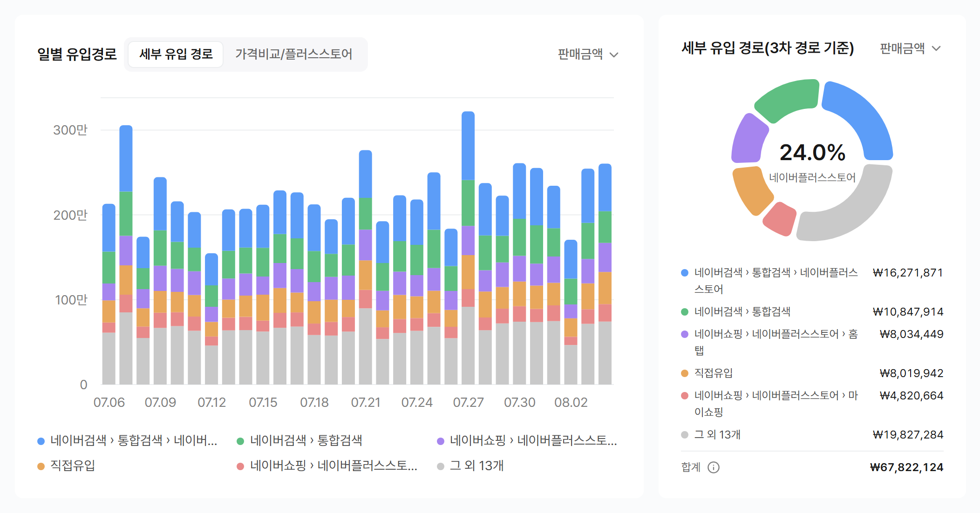Image resolution: width=980 pixels, height=513 pixels.
Task: Click 세부 유입 경로(3차 경로 기준) heading
Action: pos(768,48)
